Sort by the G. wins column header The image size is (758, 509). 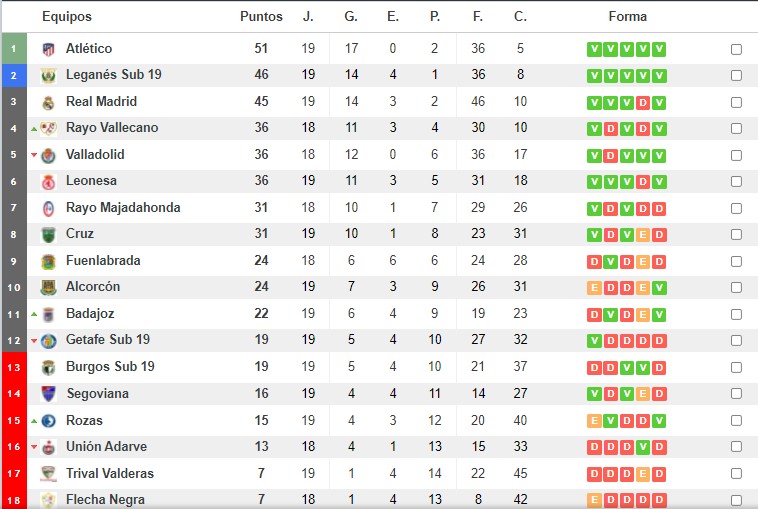point(350,17)
